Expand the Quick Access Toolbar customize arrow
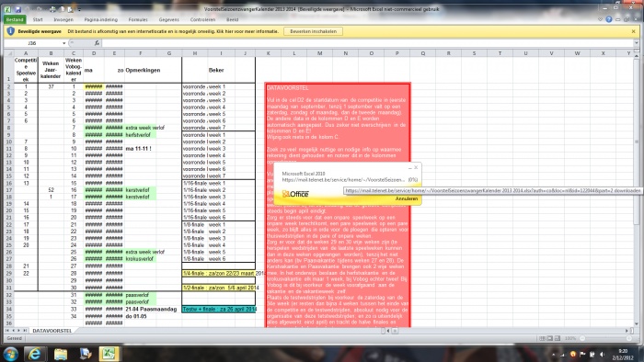 tap(79, 9)
